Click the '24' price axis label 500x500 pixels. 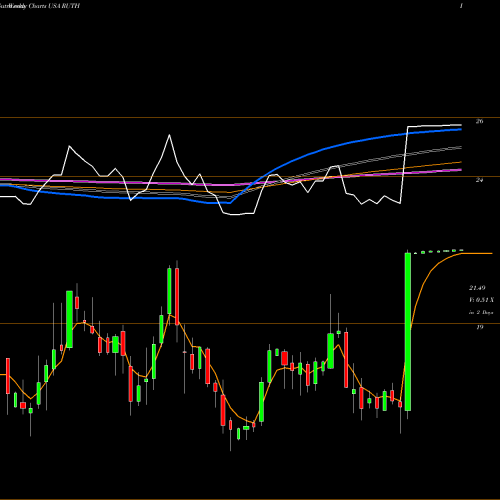[479, 180]
